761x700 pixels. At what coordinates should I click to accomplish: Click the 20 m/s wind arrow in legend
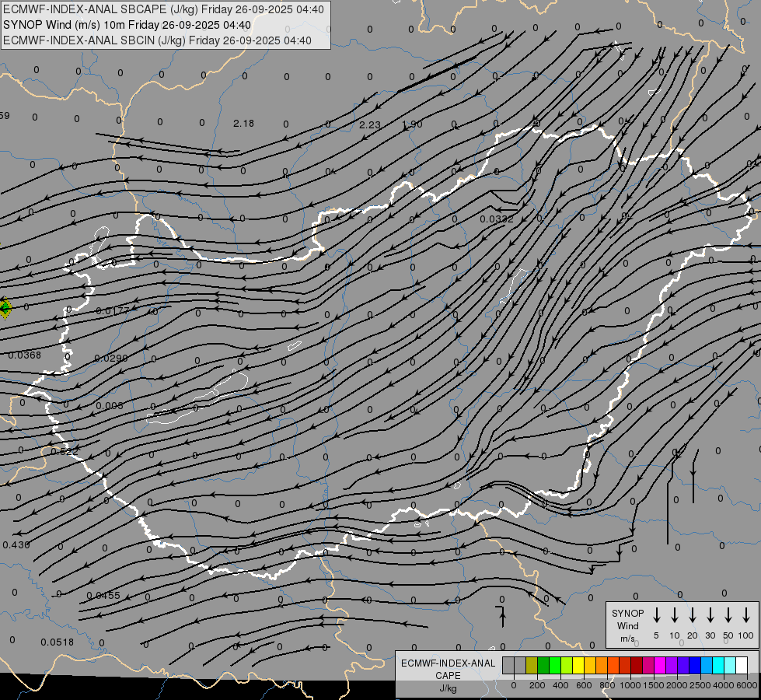click(x=693, y=615)
